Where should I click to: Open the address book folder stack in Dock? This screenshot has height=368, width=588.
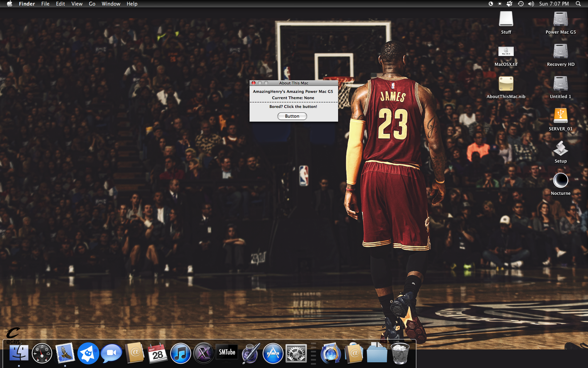(x=353, y=353)
